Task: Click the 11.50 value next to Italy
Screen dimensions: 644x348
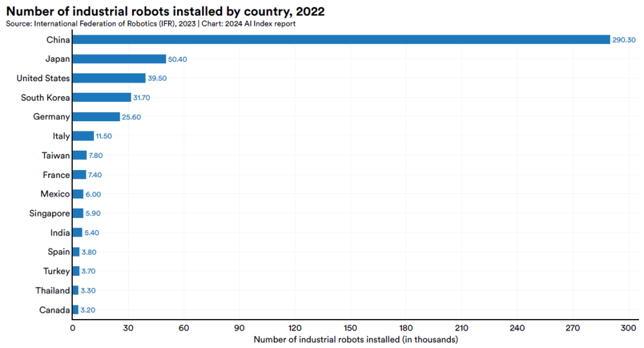Action: pos(106,137)
